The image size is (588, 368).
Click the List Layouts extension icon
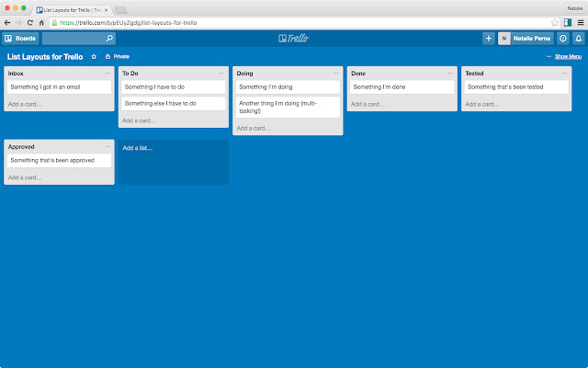(568, 23)
